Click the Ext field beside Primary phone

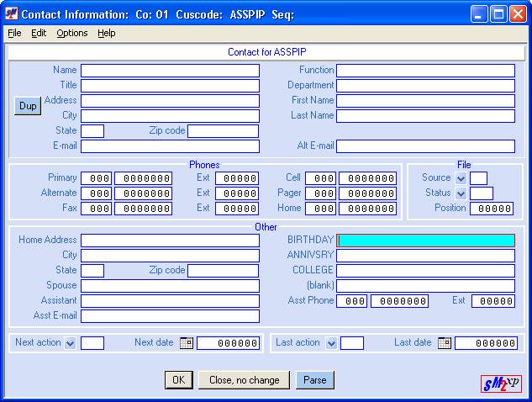(237, 178)
